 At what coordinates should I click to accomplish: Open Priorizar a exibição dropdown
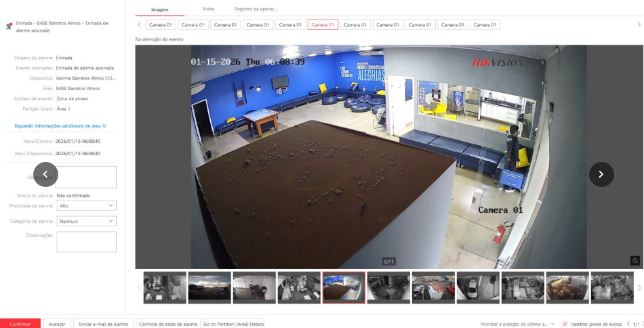coord(518,324)
